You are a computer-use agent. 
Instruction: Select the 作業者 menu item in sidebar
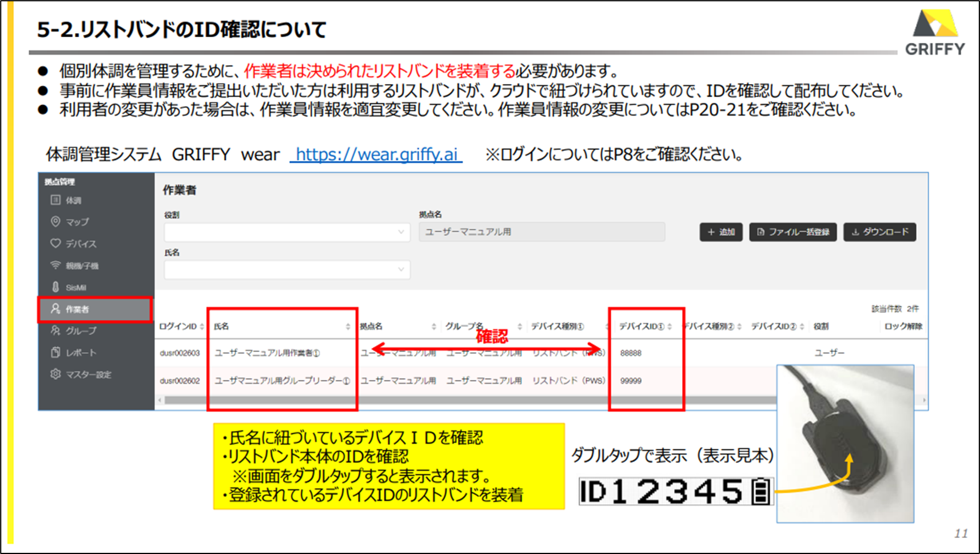click(x=95, y=309)
